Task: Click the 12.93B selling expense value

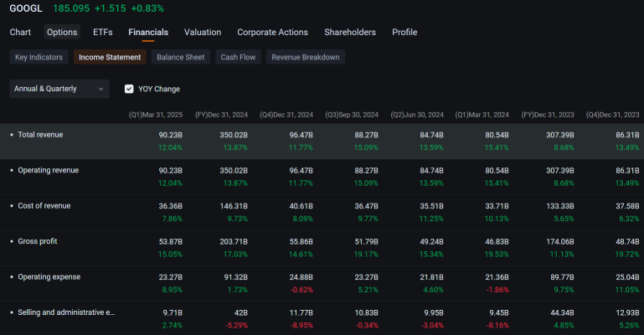Action: point(627,313)
